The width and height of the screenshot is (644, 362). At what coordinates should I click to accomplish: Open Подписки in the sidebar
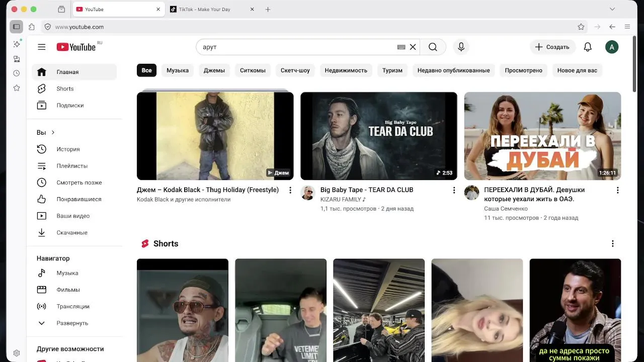(x=74, y=105)
